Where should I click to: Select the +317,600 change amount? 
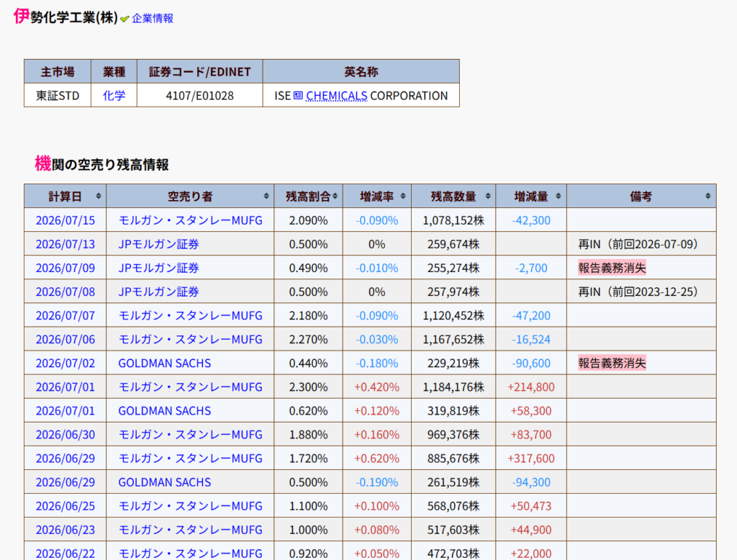coord(531,459)
